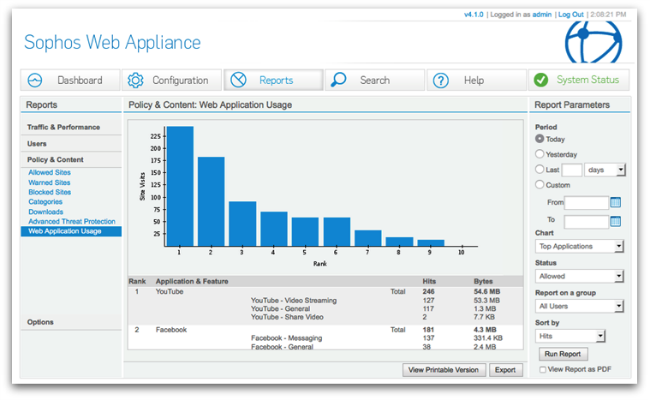Click 'YouTube - Video Streaming' feature text
This screenshot has width=650, height=400.
(x=294, y=300)
